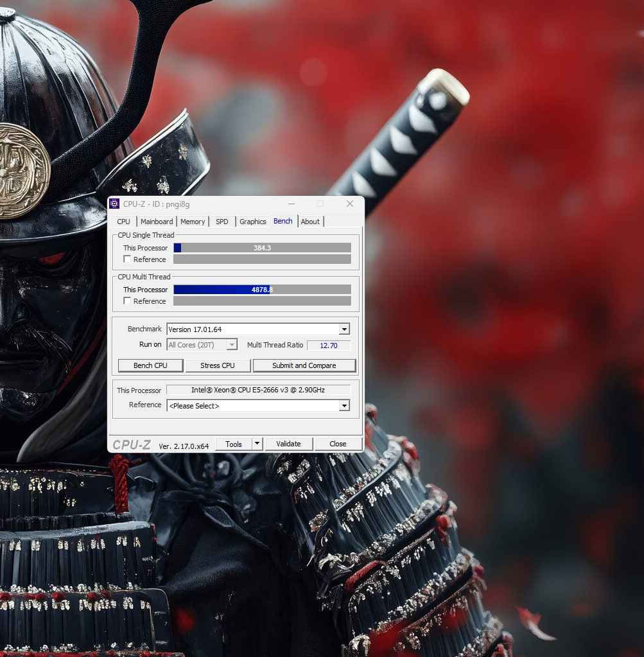Screen dimensions: 644x657
Task: Click the CPU-Z icon in the title bar
Action: point(114,204)
